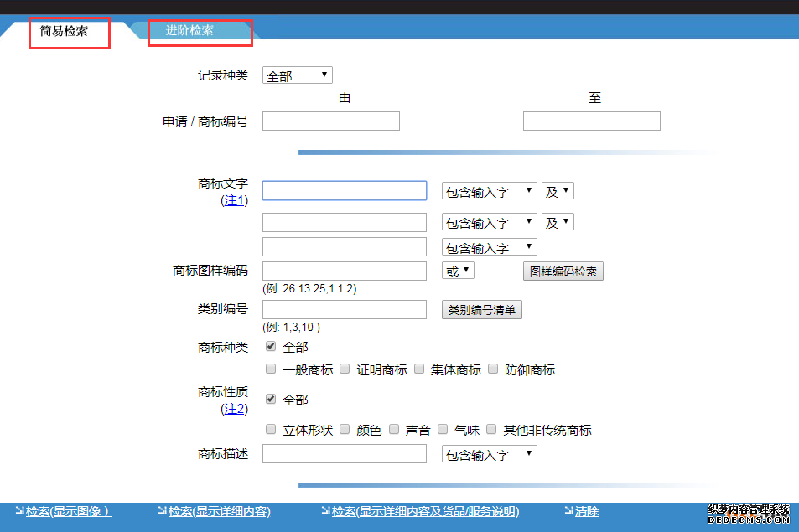The height and width of the screenshot is (532, 799).
Task: Click the 类别编号清单 button
Action: [481, 310]
